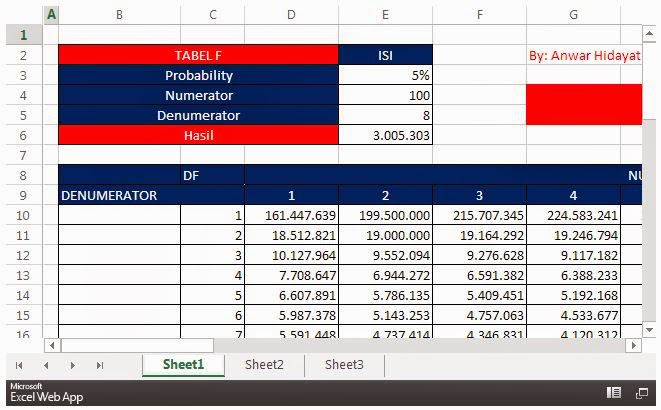Select the Hasil result 3.005.303
This screenshot has width=661, height=410.
[385, 135]
